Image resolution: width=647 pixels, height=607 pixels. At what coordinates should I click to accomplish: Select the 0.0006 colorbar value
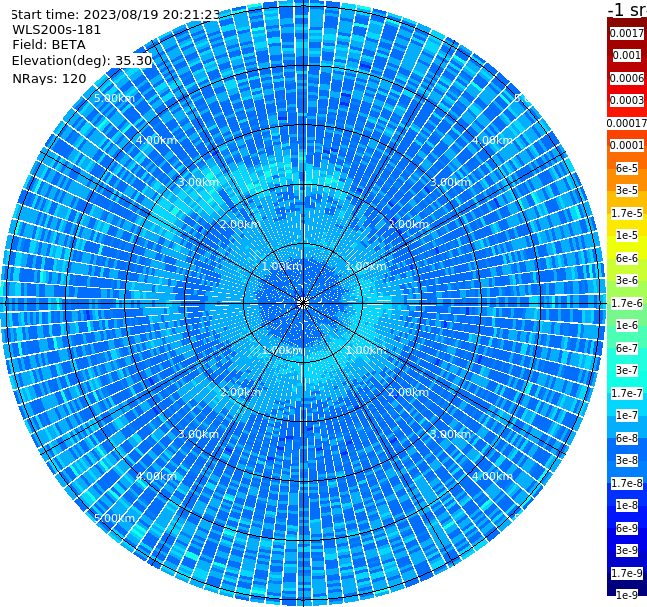[x=627, y=78]
